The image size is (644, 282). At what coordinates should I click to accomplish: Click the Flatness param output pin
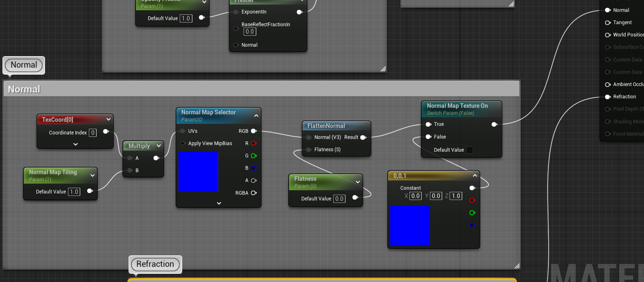[355, 198]
